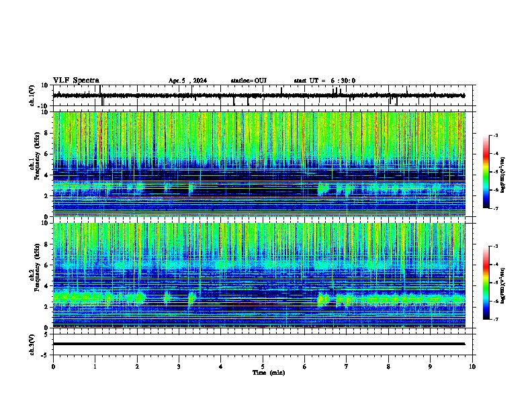Click time axis tick label "4"

[221, 367]
